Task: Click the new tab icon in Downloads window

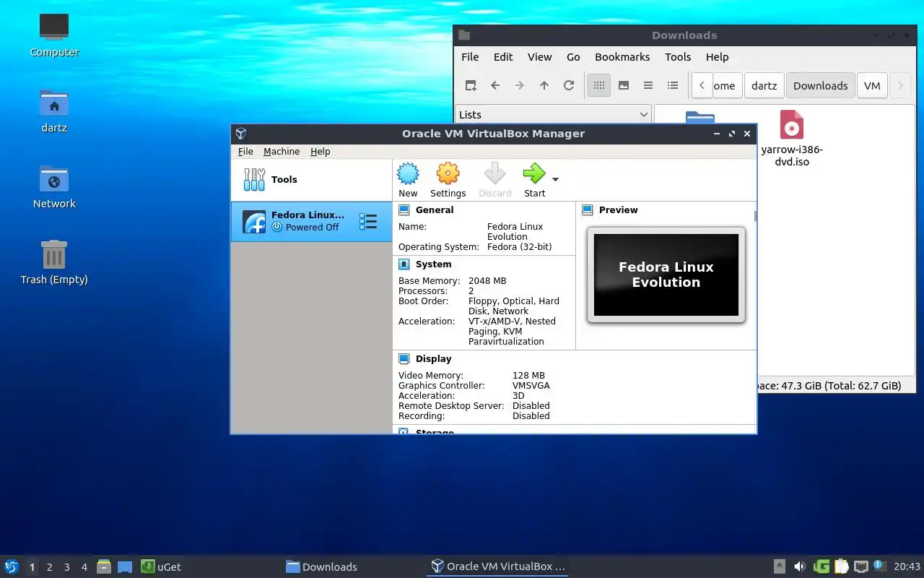Action: 471,85
